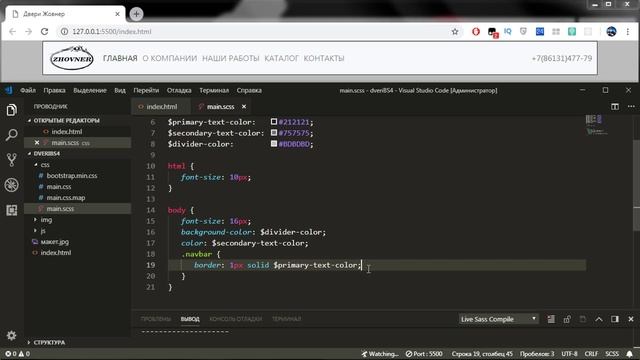The width and height of the screenshot is (640, 360).
Task: Click the О КОМПАНИИ navigation link
Action: tap(170, 58)
